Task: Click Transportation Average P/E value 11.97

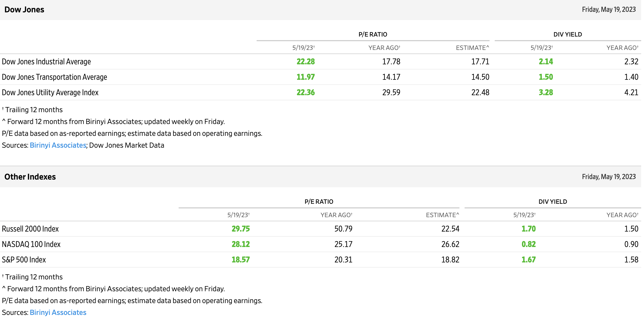Action: coord(306,77)
